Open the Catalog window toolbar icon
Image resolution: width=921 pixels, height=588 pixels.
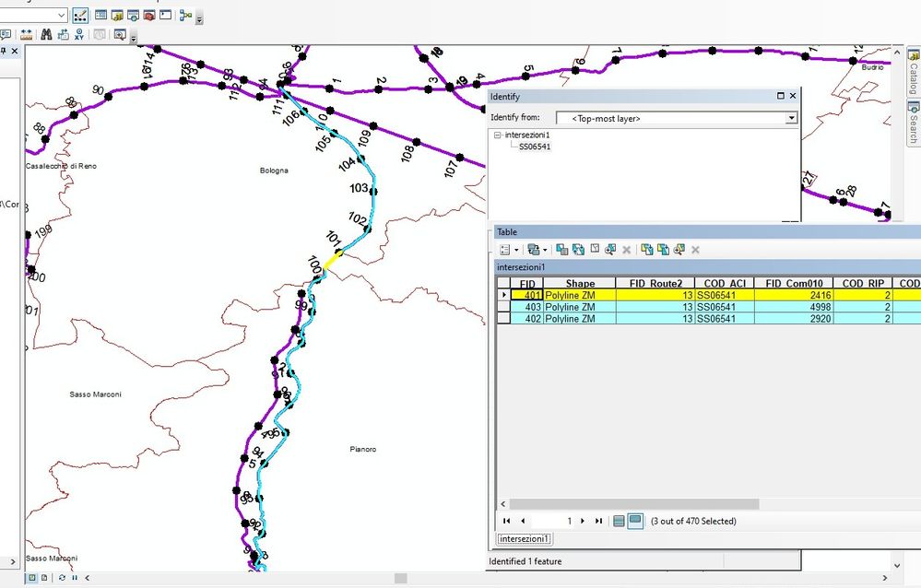click(x=117, y=16)
